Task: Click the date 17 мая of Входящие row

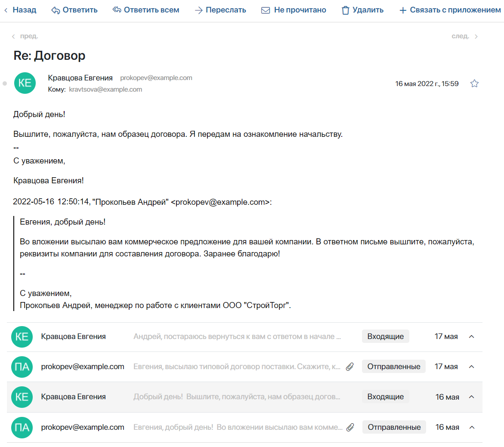Action: 446,336
